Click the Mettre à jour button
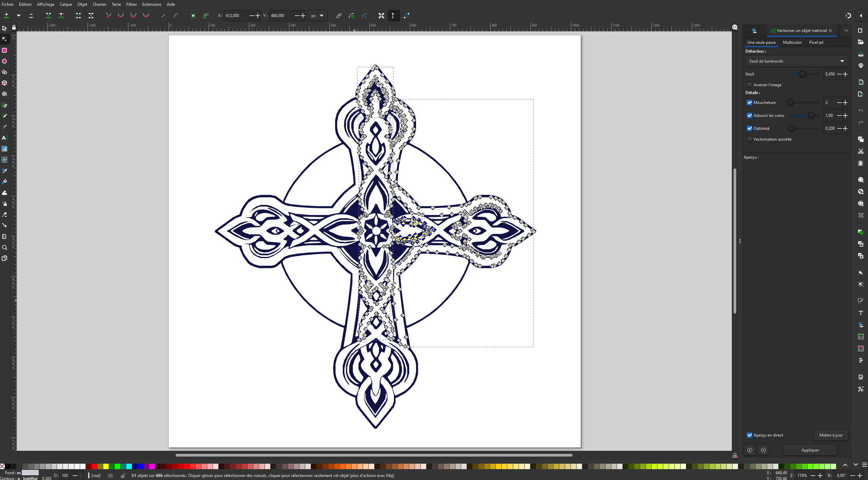 (831, 435)
